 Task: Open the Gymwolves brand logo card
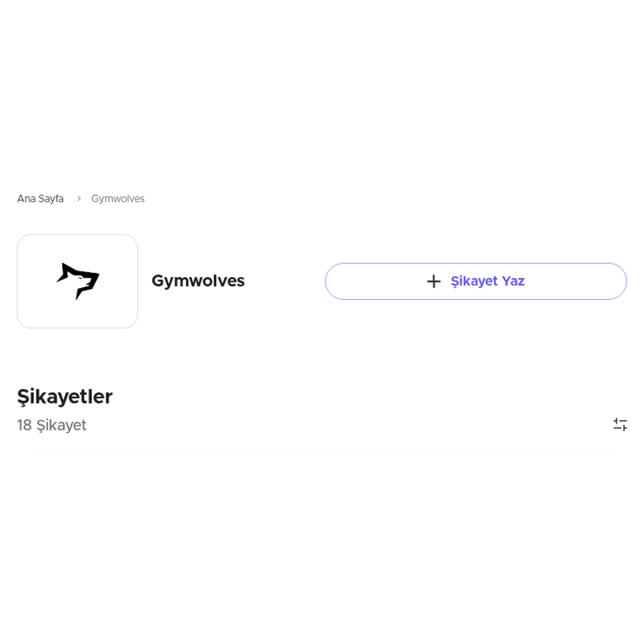[77, 281]
